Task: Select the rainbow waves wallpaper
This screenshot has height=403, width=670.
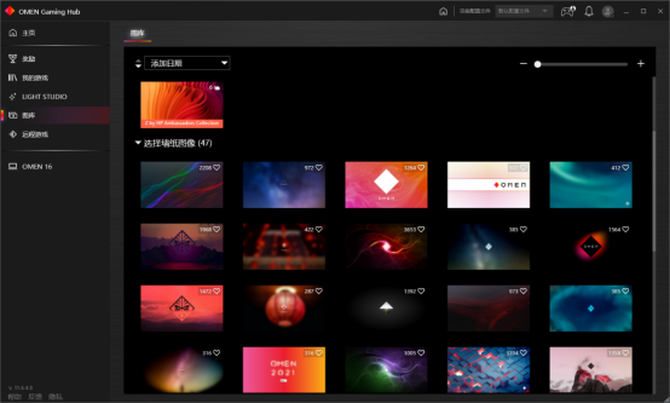Action: pyautogui.click(x=182, y=185)
